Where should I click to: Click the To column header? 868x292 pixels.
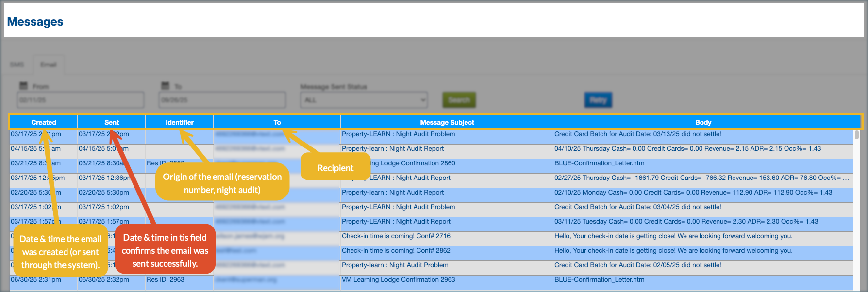[277, 122]
